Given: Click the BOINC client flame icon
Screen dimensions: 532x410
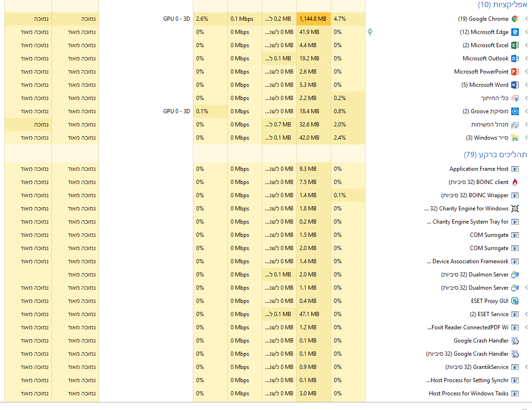Looking at the screenshot, I should pos(515,182).
